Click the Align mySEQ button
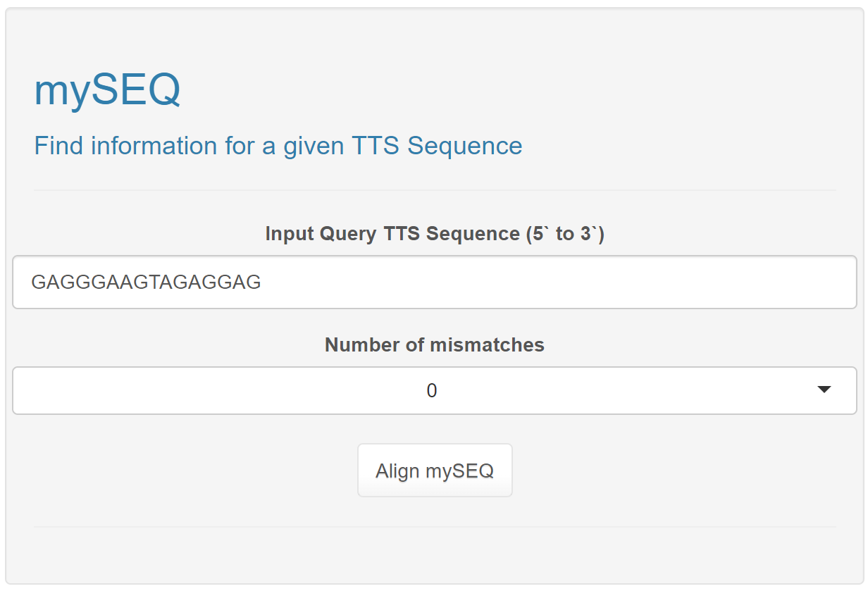This screenshot has height=591, width=868. point(435,471)
